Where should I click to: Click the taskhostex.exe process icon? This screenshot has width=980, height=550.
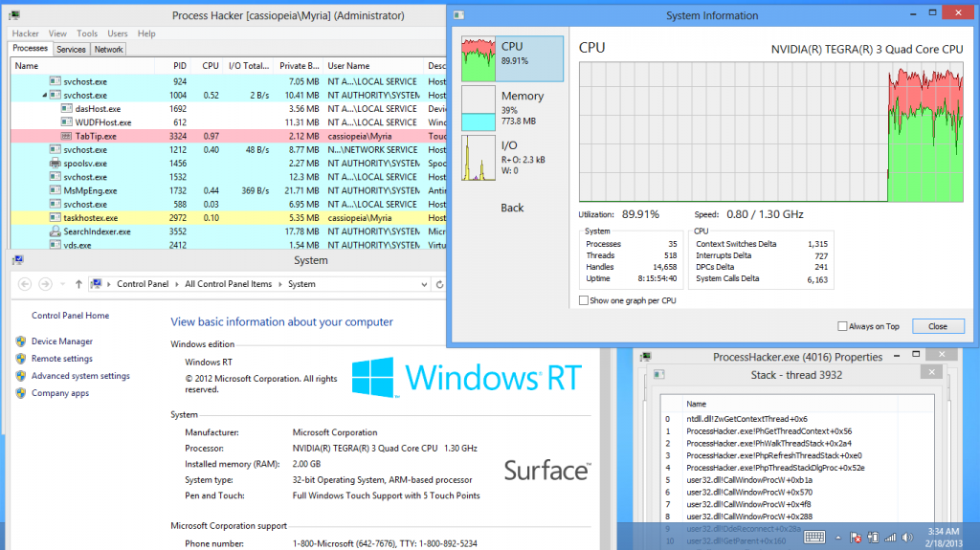[55, 218]
